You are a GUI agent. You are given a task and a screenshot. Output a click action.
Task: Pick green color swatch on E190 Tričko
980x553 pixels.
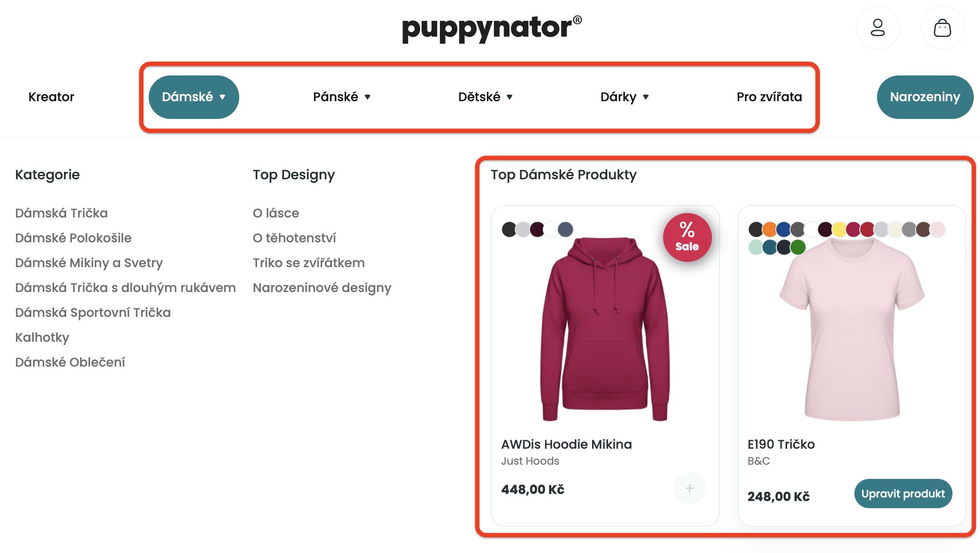[x=798, y=247]
